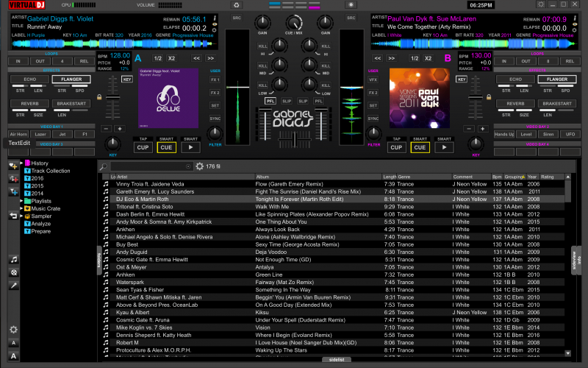Viewport: 588px width, 368px height.
Task: Increase browser font size with large A
Action: (13, 356)
